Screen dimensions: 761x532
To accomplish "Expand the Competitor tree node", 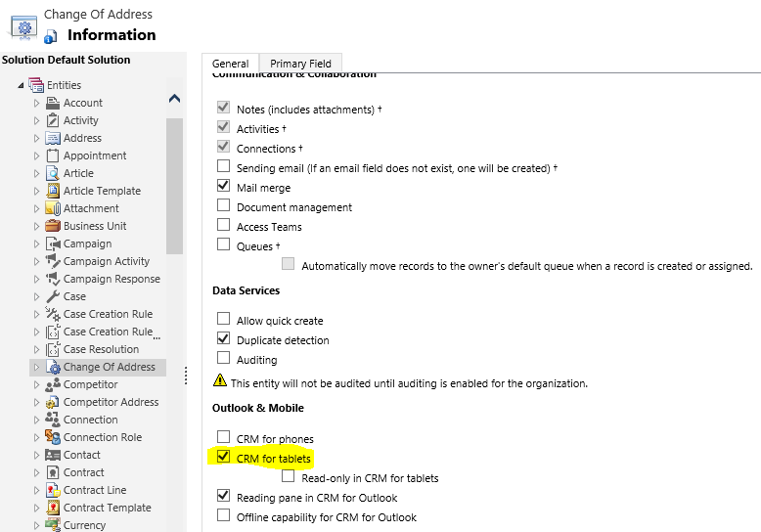I will point(37,384).
